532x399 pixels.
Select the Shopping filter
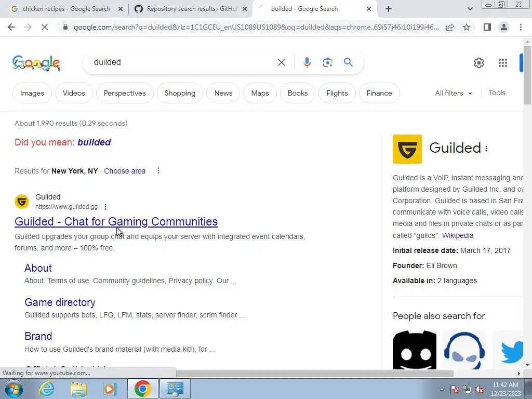point(180,93)
